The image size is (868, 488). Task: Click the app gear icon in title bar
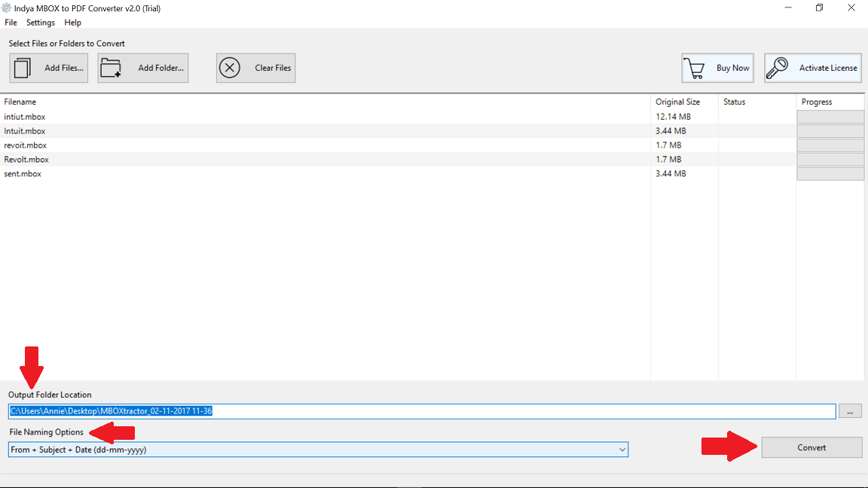click(x=6, y=8)
